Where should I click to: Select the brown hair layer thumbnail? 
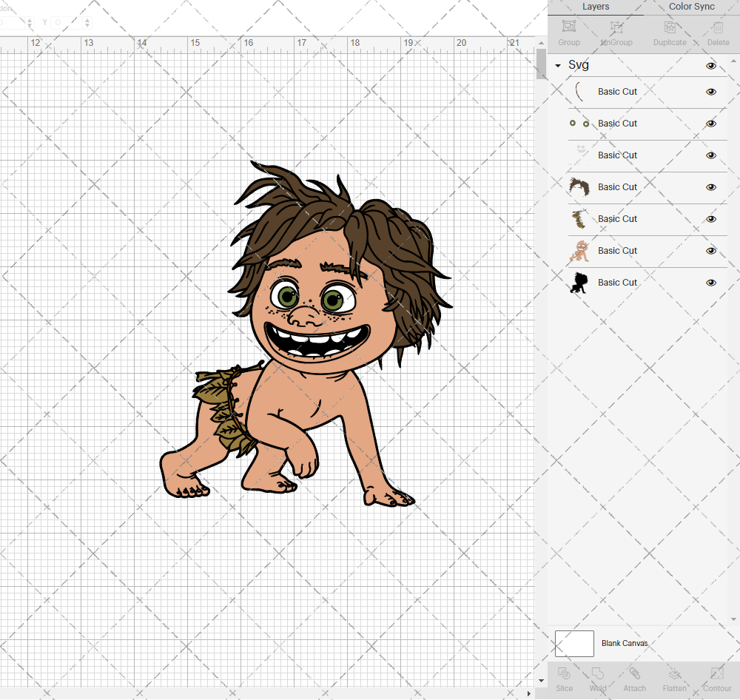(579, 187)
